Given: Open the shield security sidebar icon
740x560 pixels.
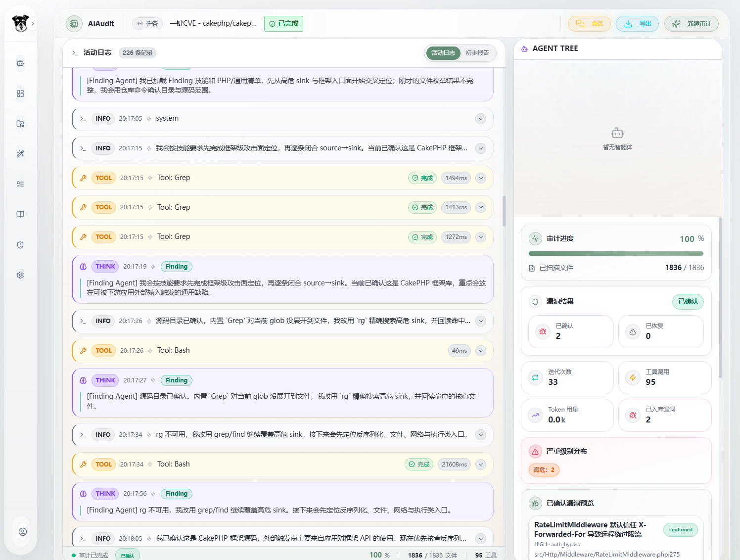Looking at the screenshot, I should click(20, 245).
